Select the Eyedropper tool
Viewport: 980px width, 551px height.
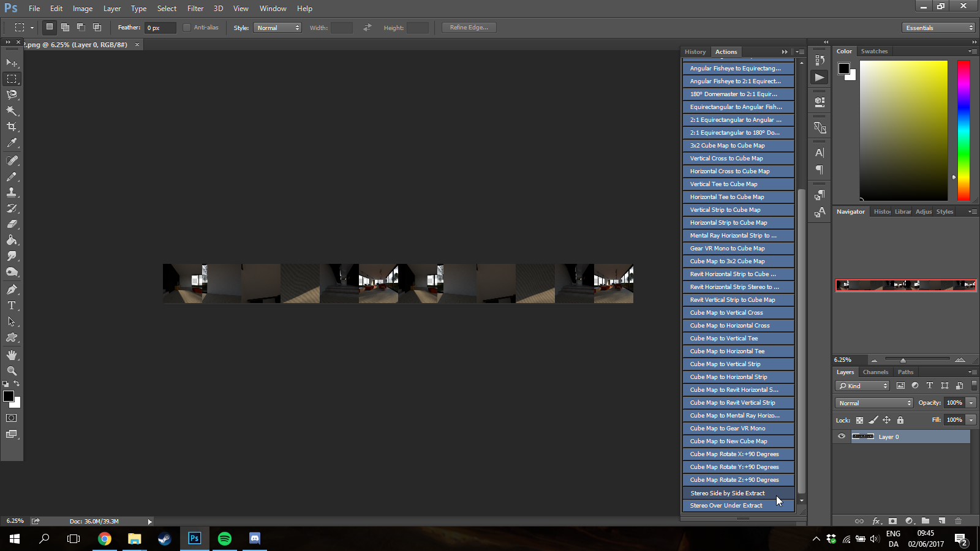pyautogui.click(x=12, y=143)
